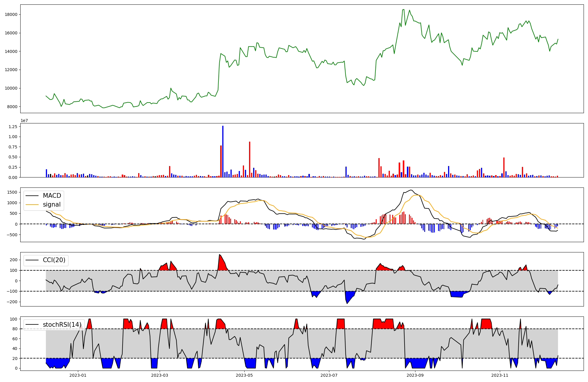
Task: Click the 8000 price axis tick label
Action: [12, 107]
